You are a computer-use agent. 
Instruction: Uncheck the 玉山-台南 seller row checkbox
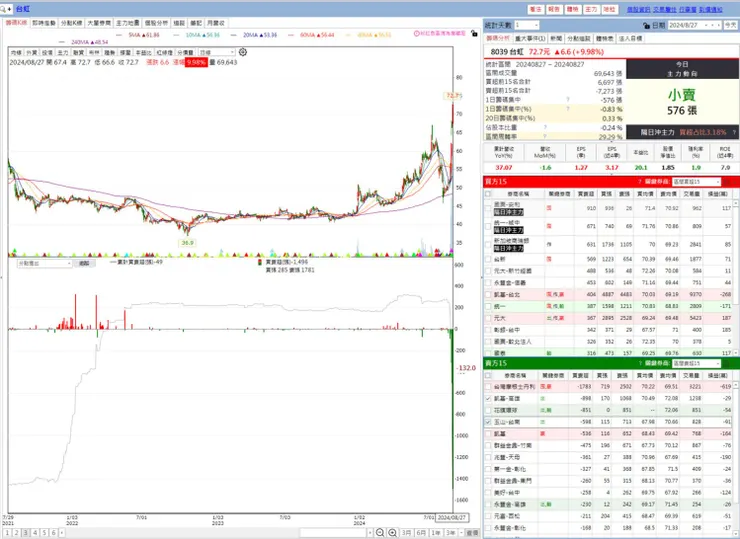488,422
